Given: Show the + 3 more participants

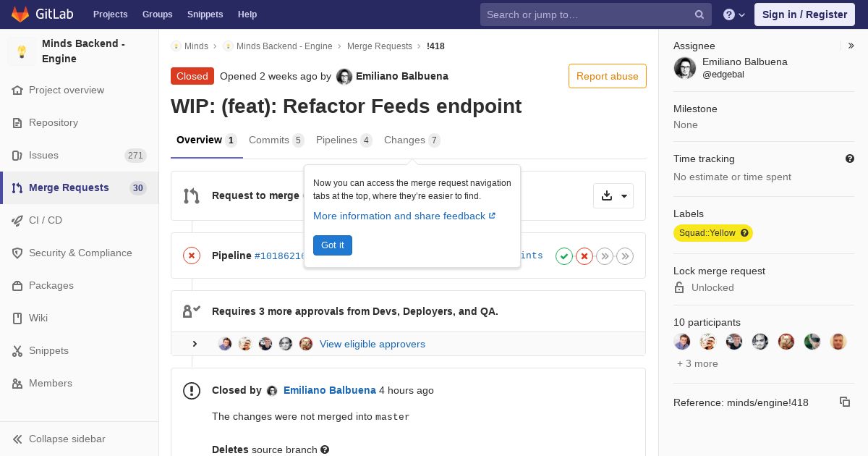Looking at the screenshot, I should click(x=697, y=363).
